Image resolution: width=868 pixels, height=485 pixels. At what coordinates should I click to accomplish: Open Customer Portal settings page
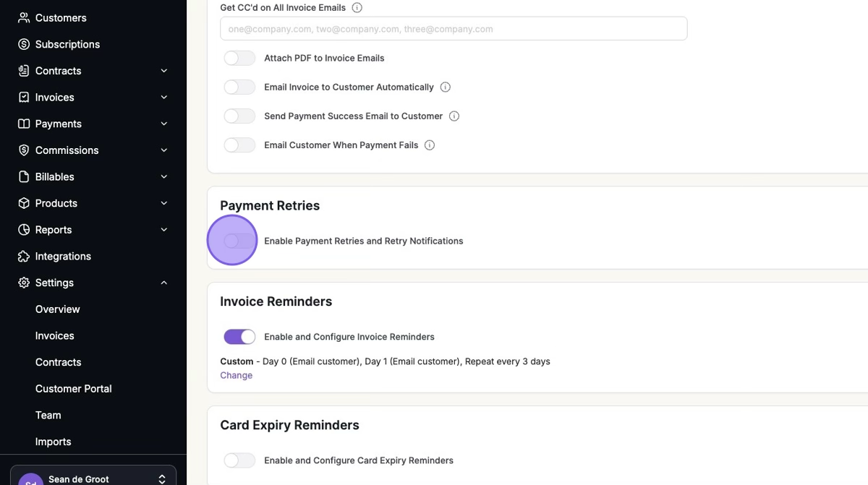[x=74, y=389]
